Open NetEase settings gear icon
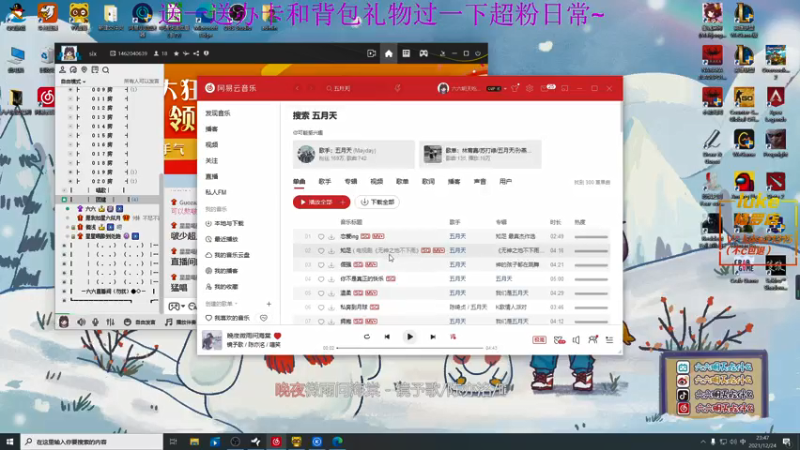800x450 pixels. [530, 88]
